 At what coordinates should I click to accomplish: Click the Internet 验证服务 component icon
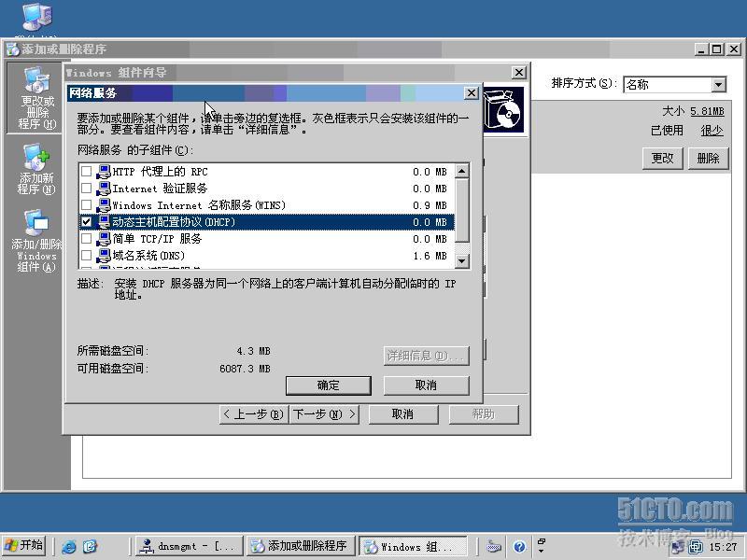(104, 189)
